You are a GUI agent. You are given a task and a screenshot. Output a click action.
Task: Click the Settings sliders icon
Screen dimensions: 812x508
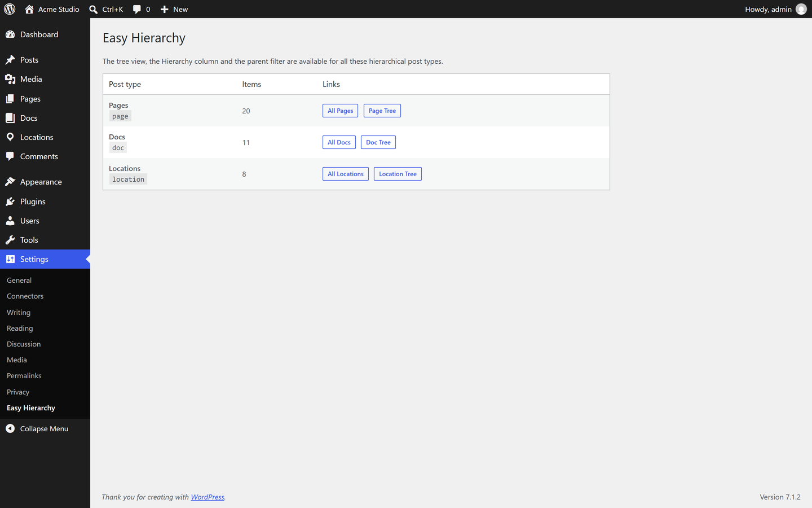[x=10, y=259]
